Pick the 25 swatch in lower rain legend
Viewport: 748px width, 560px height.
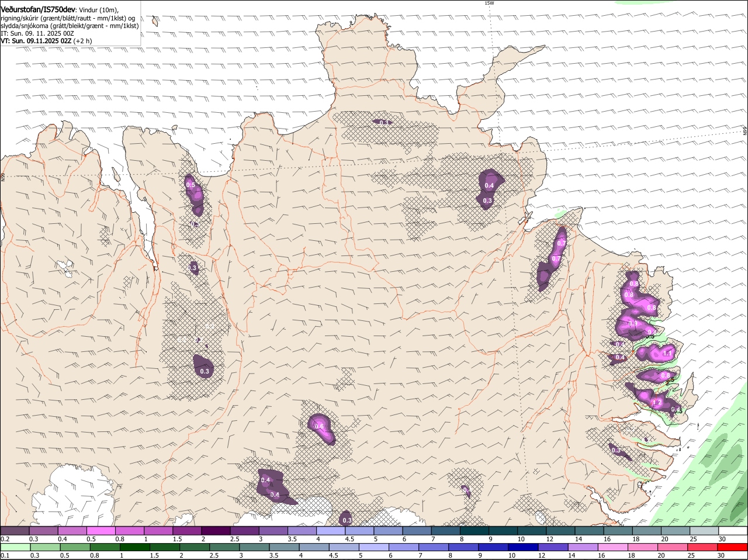coord(702,548)
